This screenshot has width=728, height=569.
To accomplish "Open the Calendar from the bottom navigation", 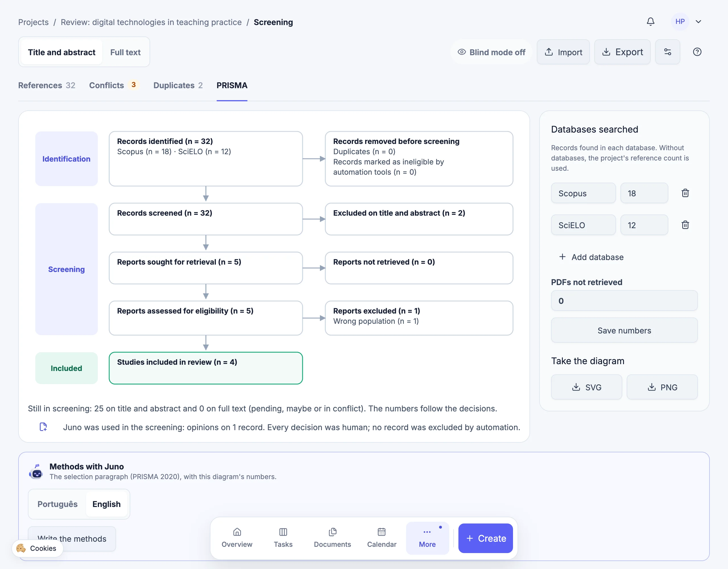I will point(382,538).
